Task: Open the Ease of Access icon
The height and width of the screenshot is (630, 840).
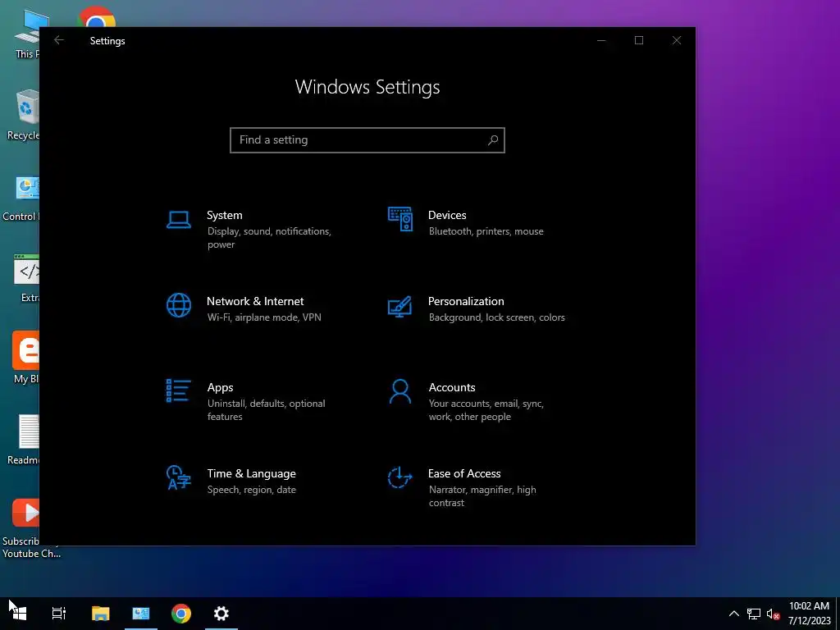Action: tap(399, 477)
